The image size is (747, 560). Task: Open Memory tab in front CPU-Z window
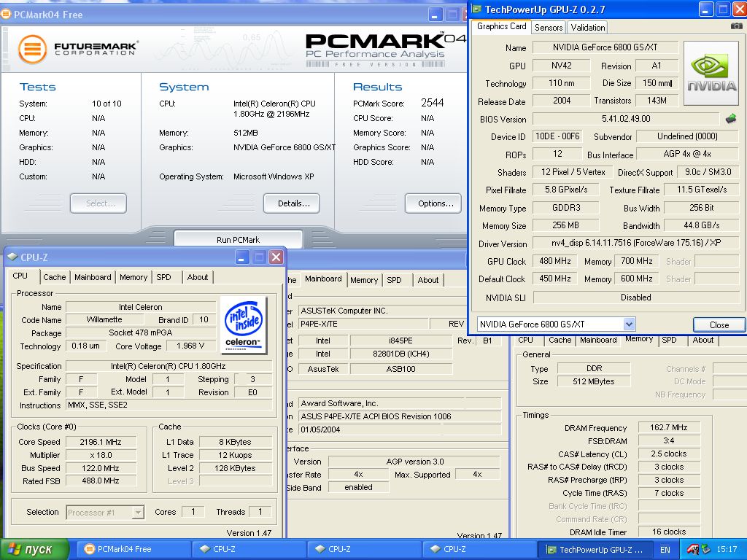pyautogui.click(x=133, y=277)
